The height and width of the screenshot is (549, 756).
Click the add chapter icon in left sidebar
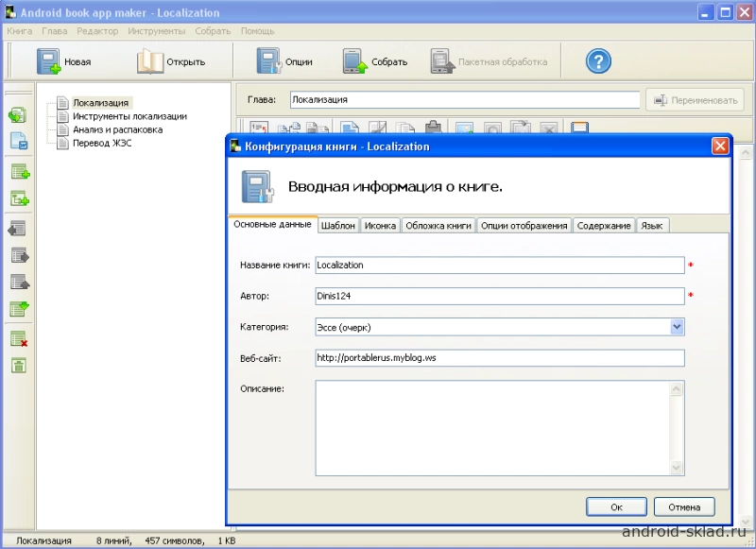pyautogui.click(x=18, y=172)
